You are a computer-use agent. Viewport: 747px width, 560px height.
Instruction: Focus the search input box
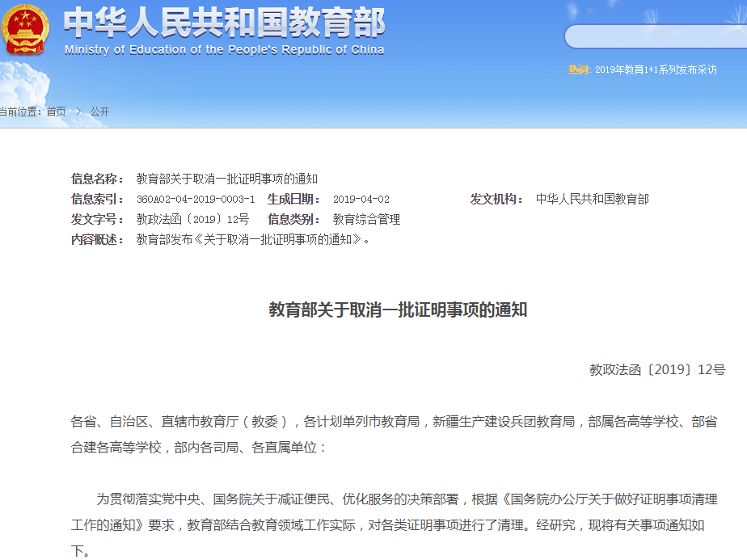[656, 36]
